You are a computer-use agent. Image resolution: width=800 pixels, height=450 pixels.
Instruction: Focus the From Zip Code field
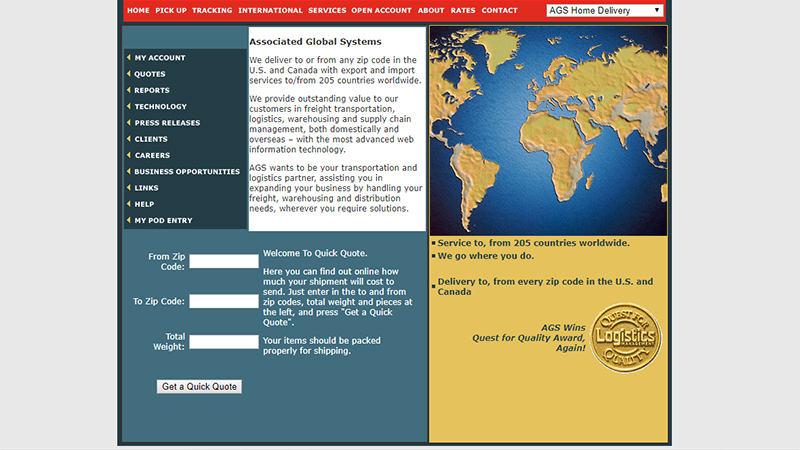[x=224, y=261]
